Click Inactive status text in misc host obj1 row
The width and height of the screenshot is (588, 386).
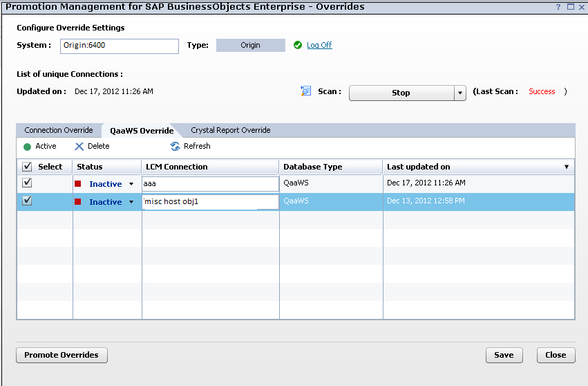[106, 202]
